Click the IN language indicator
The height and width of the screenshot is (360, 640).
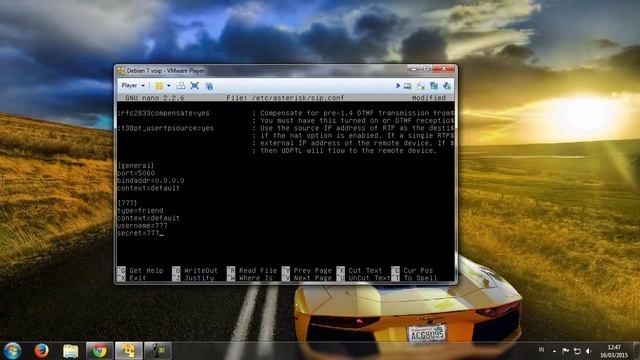point(541,349)
